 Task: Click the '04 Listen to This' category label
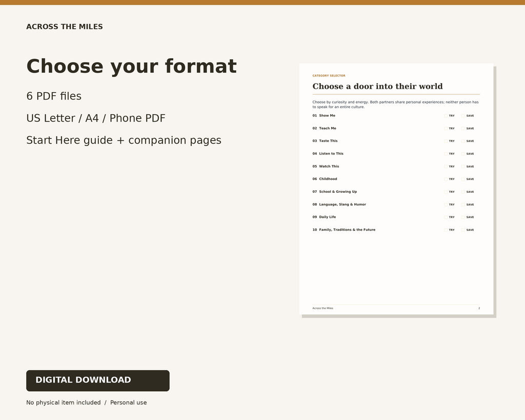click(328, 154)
